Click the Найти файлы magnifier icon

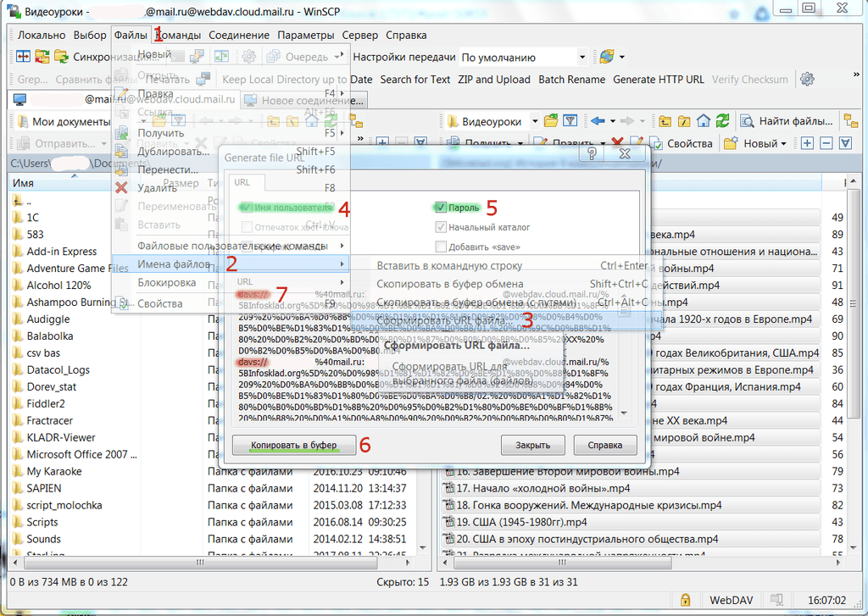[748, 120]
